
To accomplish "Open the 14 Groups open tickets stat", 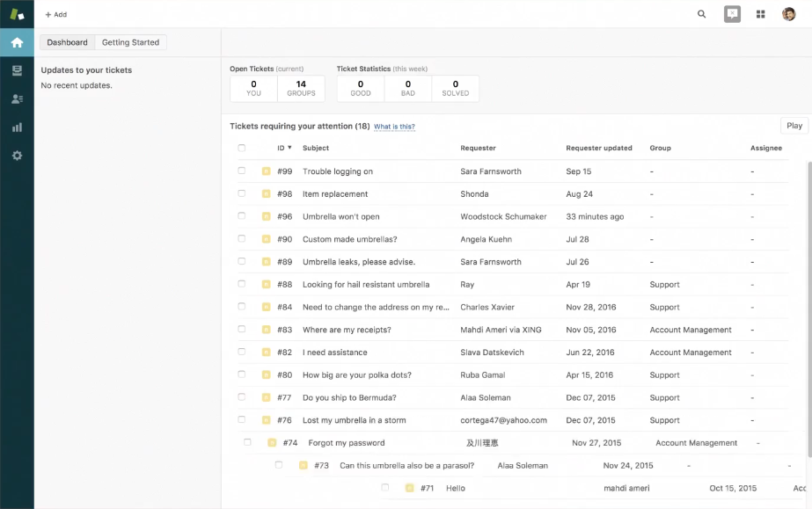I will (x=301, y=88).
